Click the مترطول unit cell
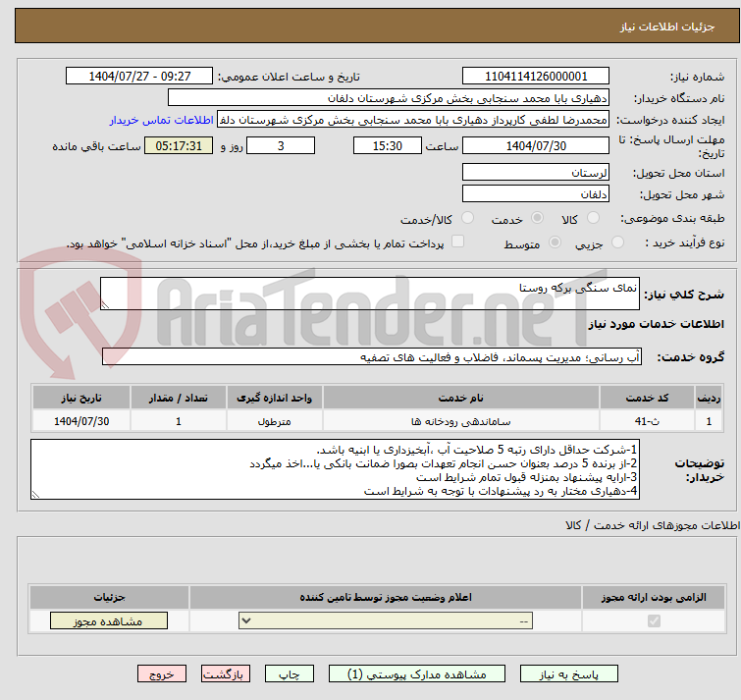This screenshot has width=741, height=700. coord(275,420)
